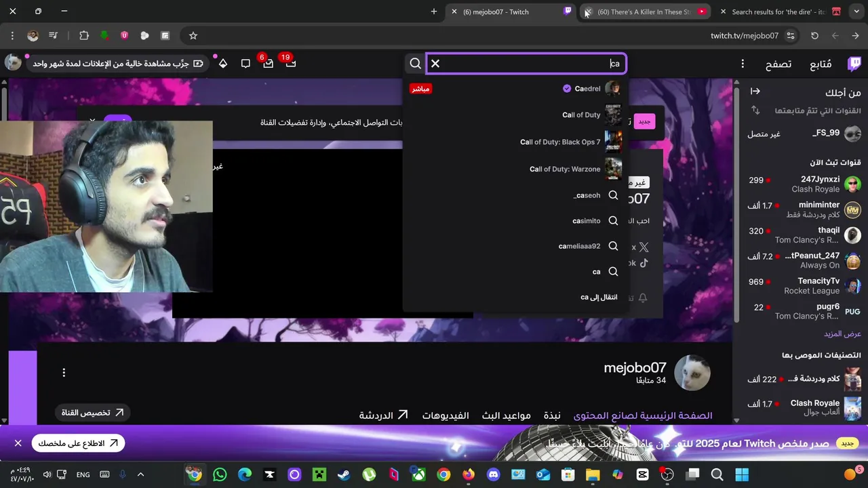The width and height of the screenshot is (868, 488).
Task: Open متابع Following nav link
Action: point(821,64)
